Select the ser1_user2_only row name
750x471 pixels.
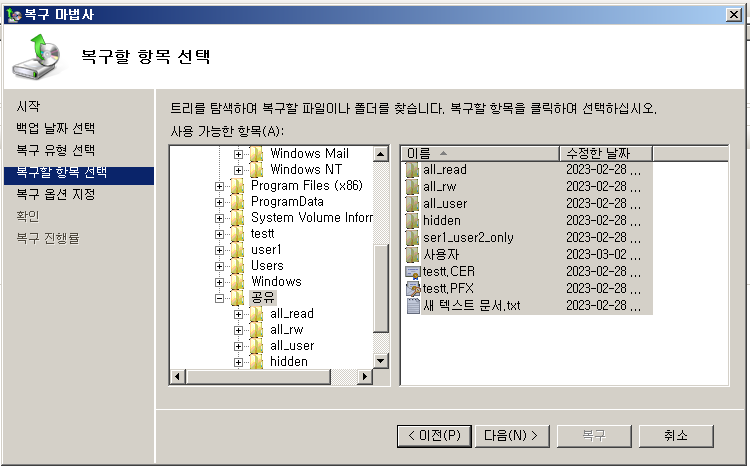point(468,238)
